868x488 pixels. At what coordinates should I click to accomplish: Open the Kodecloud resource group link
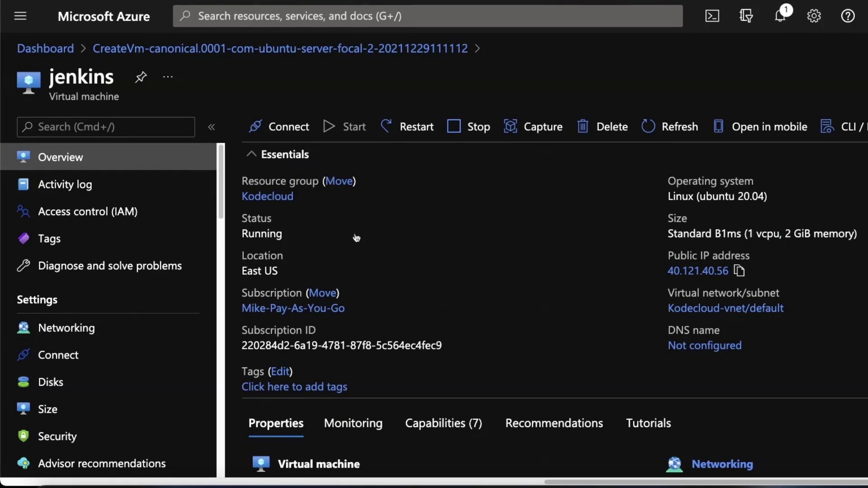(x=267, y=196)
